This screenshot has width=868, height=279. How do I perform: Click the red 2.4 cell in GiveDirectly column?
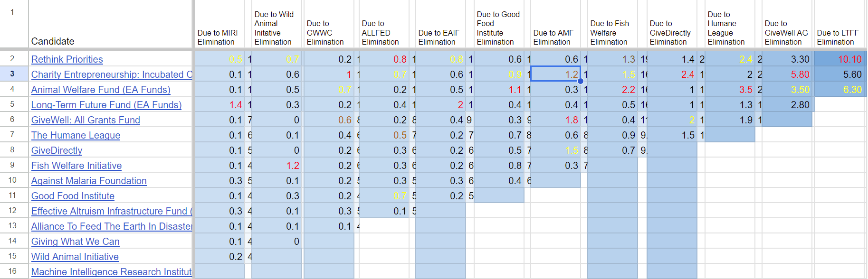pyautogui.click(x=672, y=74)
